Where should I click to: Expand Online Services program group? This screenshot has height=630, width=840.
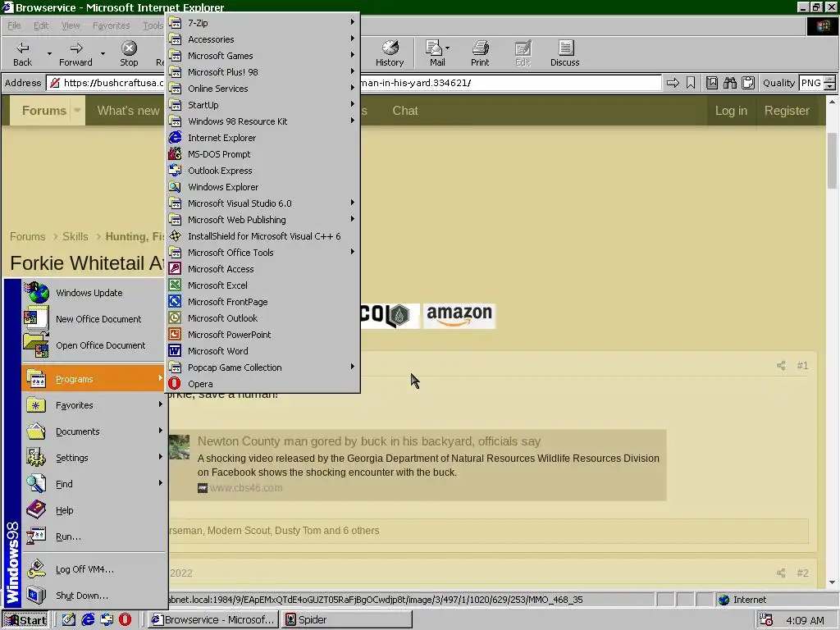pyautogui.click(x=262, y=89)
